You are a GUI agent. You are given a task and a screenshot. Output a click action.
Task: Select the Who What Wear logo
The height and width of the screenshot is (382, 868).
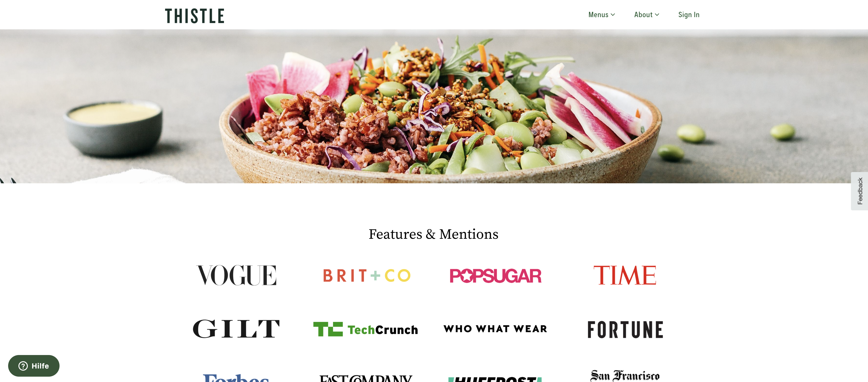pyautogui.click(x=495, y=329)
